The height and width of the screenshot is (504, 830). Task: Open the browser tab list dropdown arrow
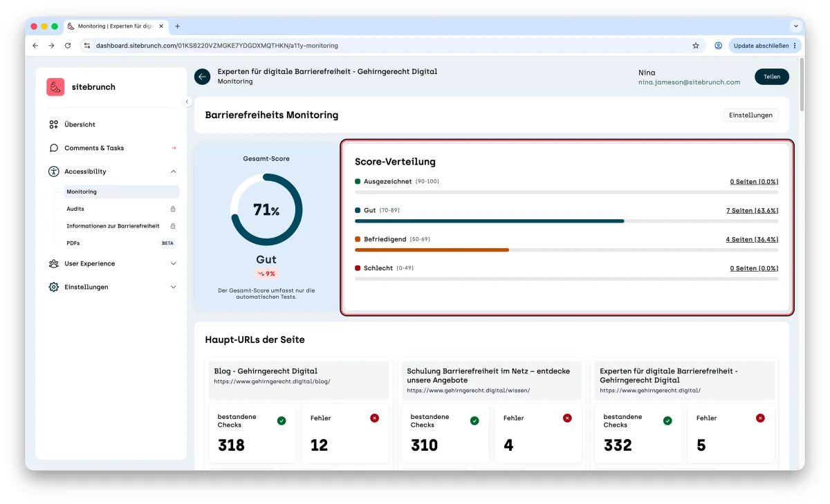click(795, 26)
